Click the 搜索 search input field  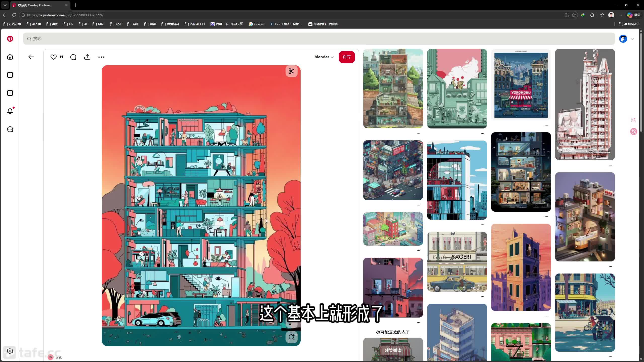[x=319, y=38]
